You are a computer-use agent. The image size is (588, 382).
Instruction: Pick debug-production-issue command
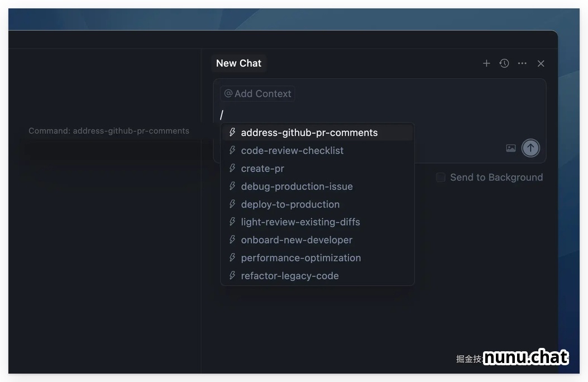pos(297,187)
